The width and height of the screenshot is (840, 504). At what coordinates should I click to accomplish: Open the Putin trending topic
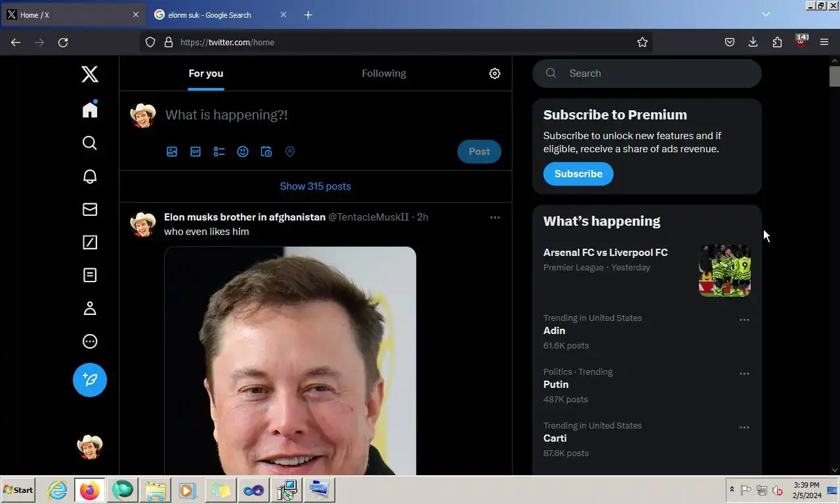[x=556, y=385]
